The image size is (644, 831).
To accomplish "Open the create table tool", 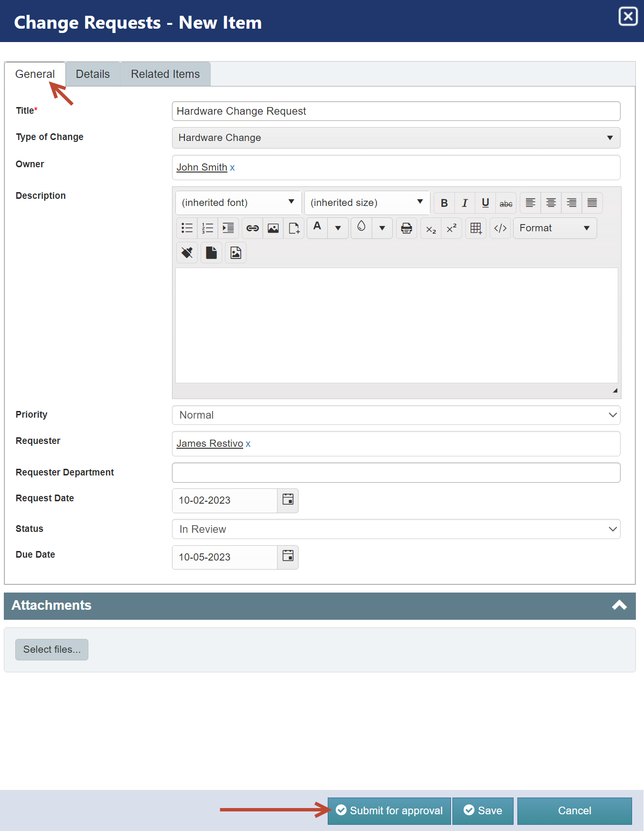I will (476, 228).
